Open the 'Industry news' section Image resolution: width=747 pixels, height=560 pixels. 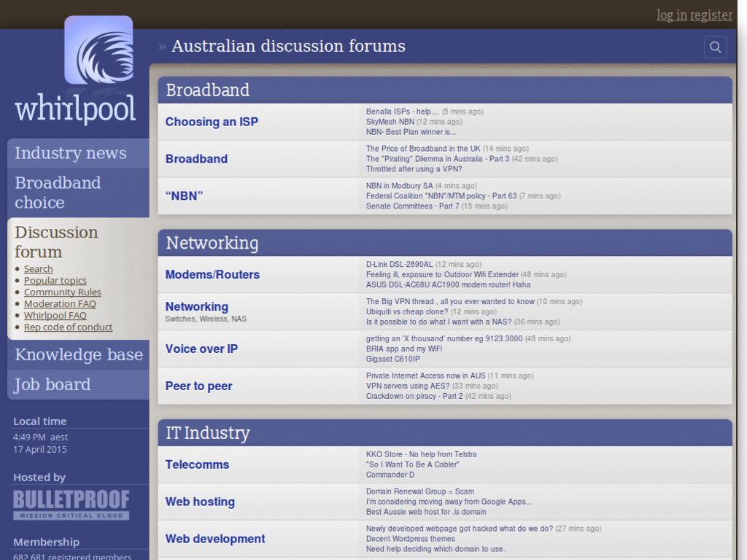coord(70,153)
